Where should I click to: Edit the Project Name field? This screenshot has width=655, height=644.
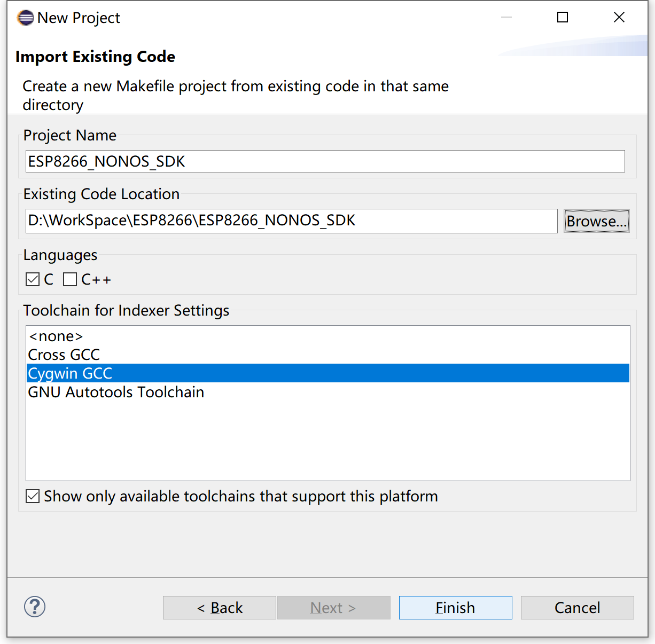coord(325,161)
